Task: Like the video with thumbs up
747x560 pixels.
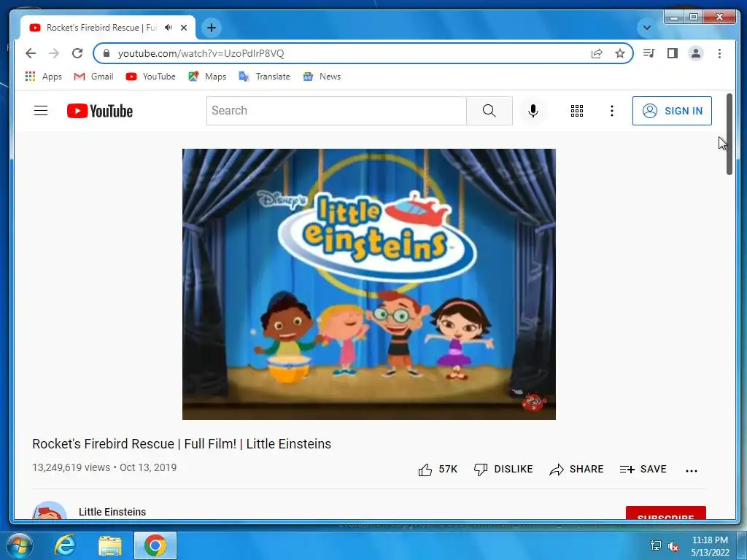Action: [438, 470]
